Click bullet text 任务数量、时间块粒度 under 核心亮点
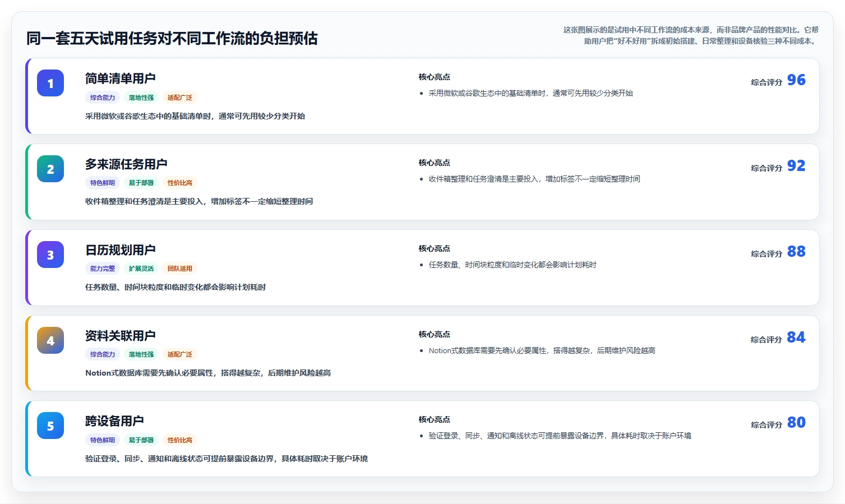 (x=512, y=265)
